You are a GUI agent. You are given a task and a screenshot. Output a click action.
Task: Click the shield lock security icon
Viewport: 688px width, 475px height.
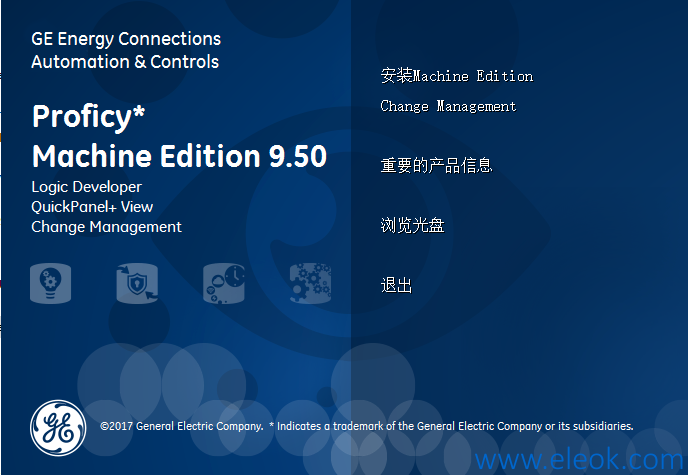pyautogui.click(x=137, y=283)
